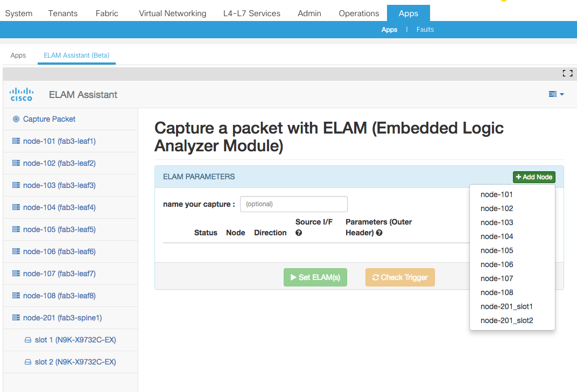Image resolution: width=577 pixels, height=392 pixels.
Task: Switch to the Apps tab
Action: click(x=18, y=55)
